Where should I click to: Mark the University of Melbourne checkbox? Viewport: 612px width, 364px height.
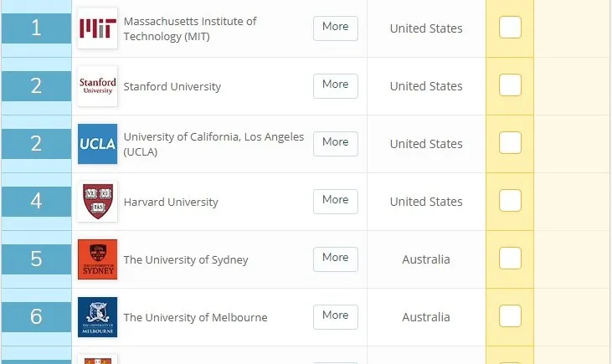510,316
